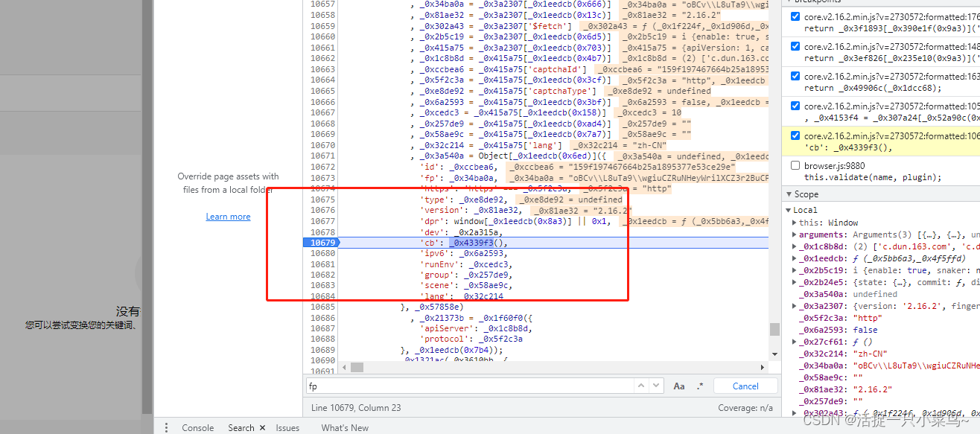
Task: Uncheck the highlighted 'cb' breakpoint checkbox
Action: pyautogui.click(x=795, y=136)
